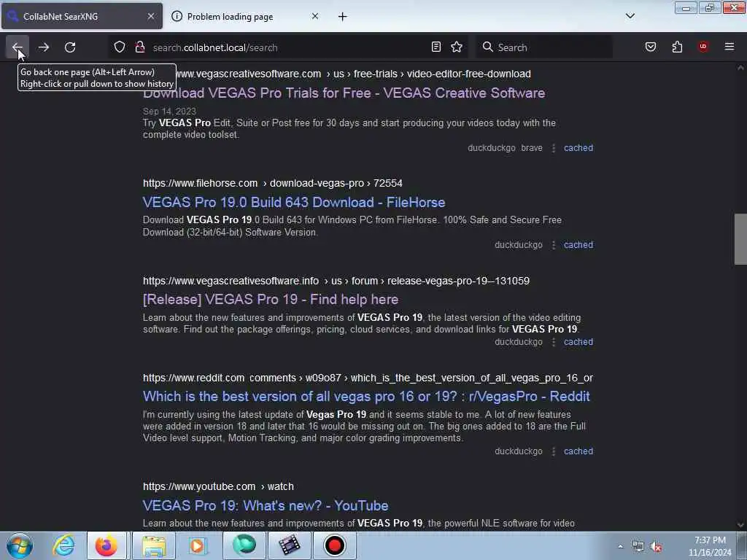Click brave engine label on first result
The height and width of the screenshot is (560, 747).
pos(532,148)
